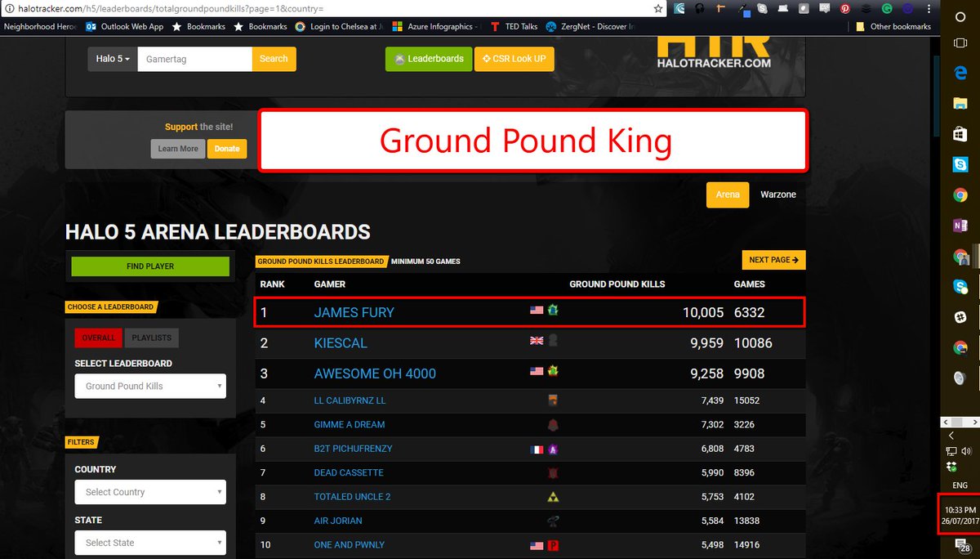This screenshot has height=559, width=980.
Task: Open the Outlook Web App bookmark
Action: coord(125,26)
